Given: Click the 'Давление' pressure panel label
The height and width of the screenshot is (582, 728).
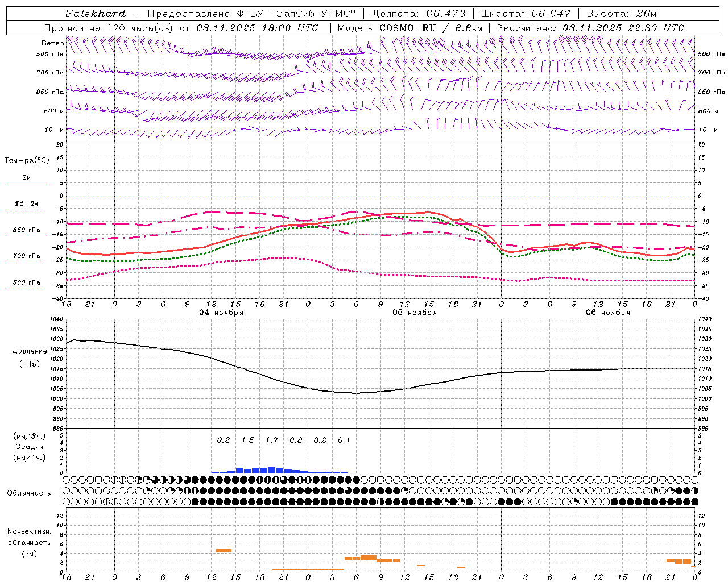Looking at the screenshot, I should [x=30, y=351].
